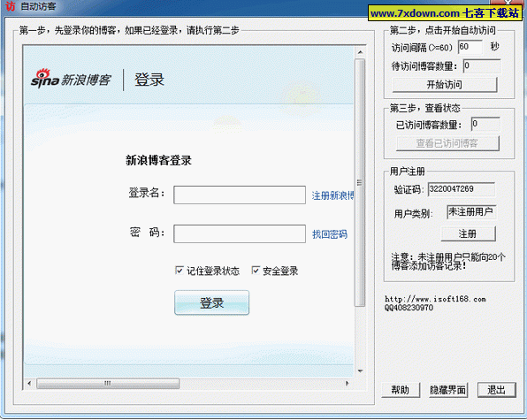Image resolution: width=527 pixels, height=420 pixels.
Task: Click the 退出 button
Action: pos(496,390)
